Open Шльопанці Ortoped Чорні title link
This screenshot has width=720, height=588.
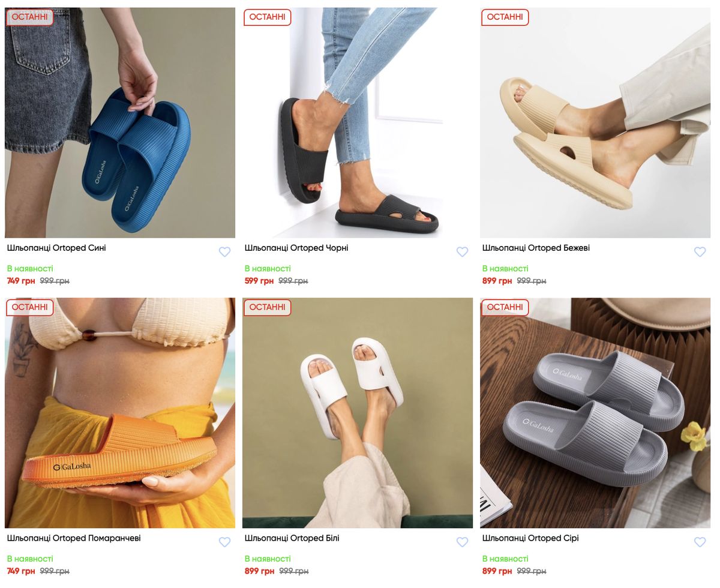click(x=296, y=248)
